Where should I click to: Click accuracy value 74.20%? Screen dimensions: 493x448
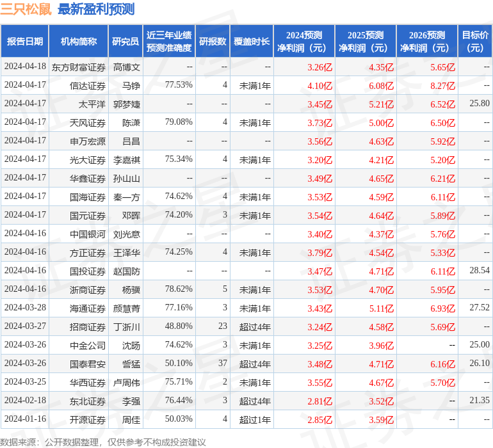(179, 215)
